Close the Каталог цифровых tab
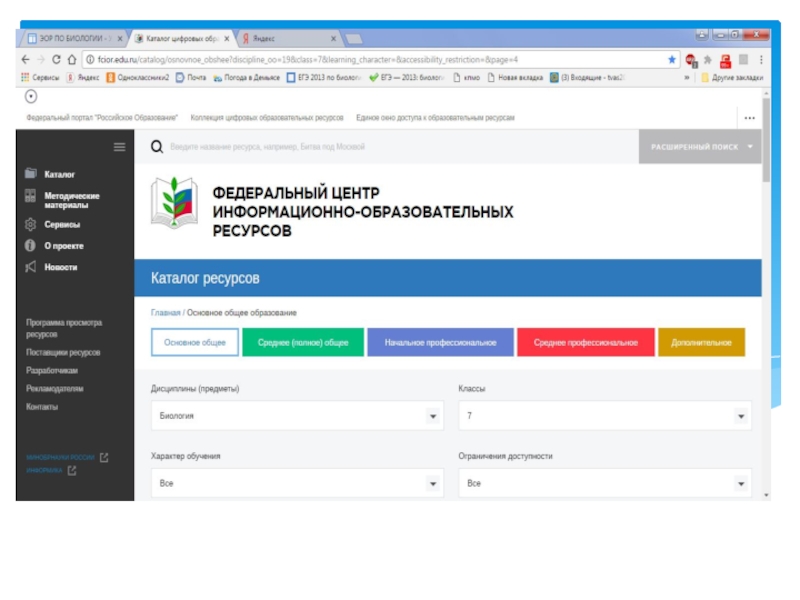 (227, 39)
